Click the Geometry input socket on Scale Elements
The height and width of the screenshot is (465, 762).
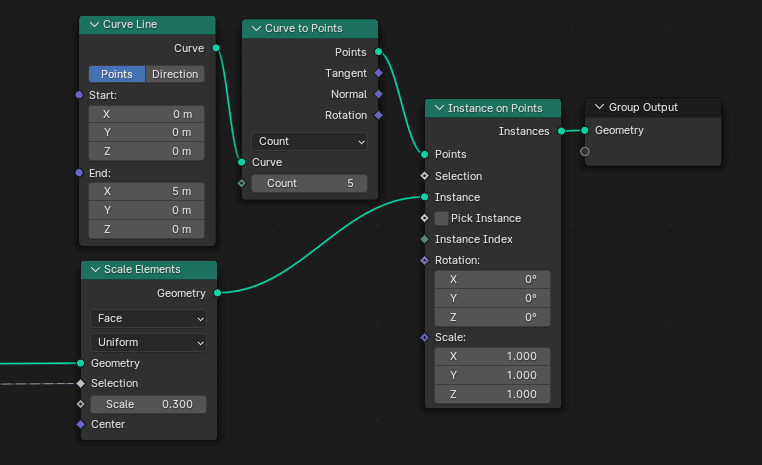point(81,363)
